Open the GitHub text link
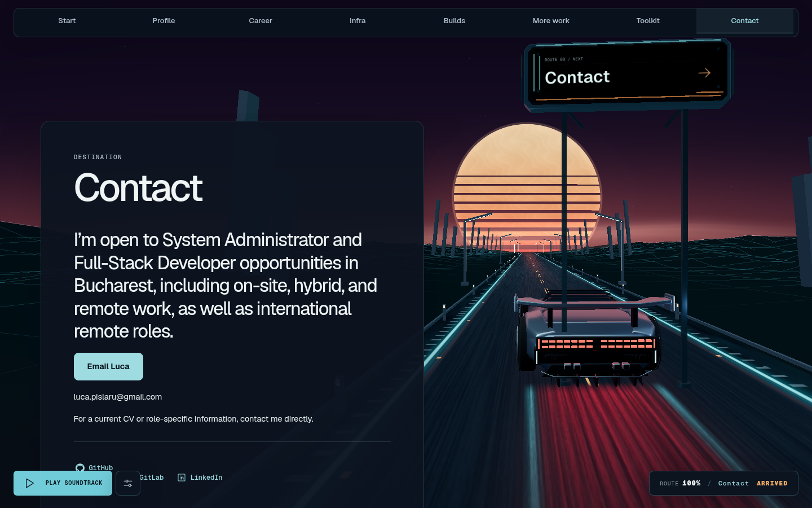 click(101, 468)
